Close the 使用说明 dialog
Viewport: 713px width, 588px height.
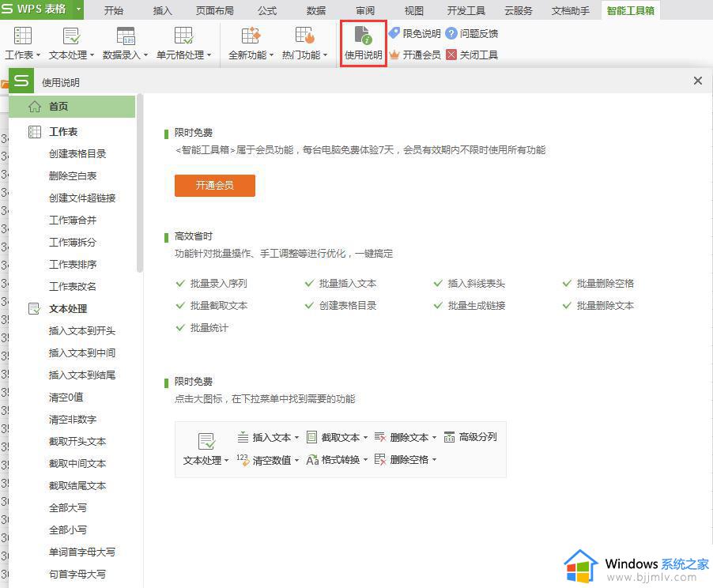(697, 81)
